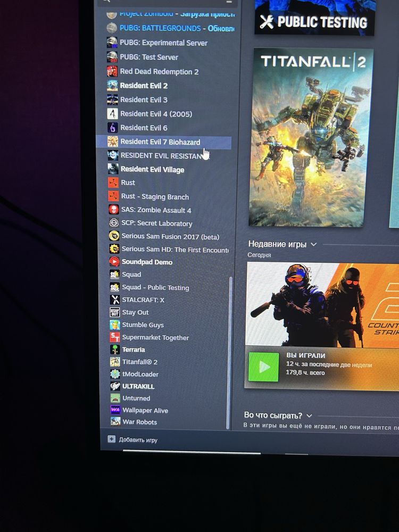The image size is (399, 532).
Task: Expand the Недавние игры dropdown chevron
Action: point(313,244)
